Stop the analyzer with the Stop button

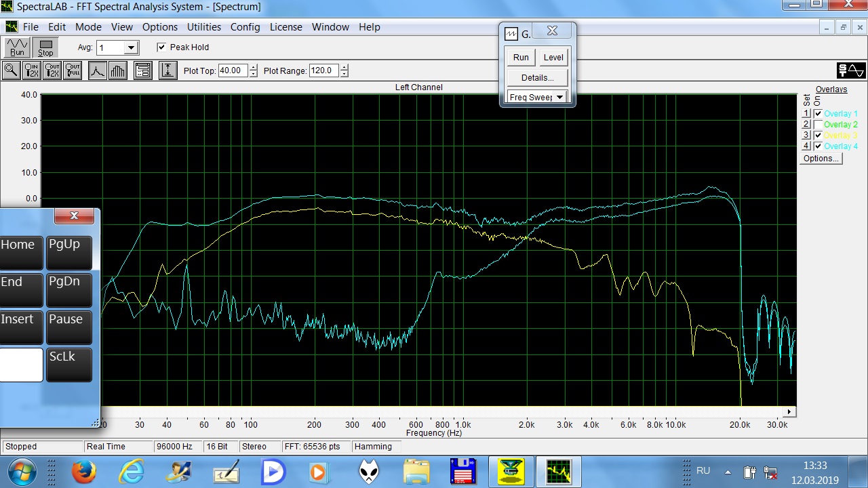[45, 47]
